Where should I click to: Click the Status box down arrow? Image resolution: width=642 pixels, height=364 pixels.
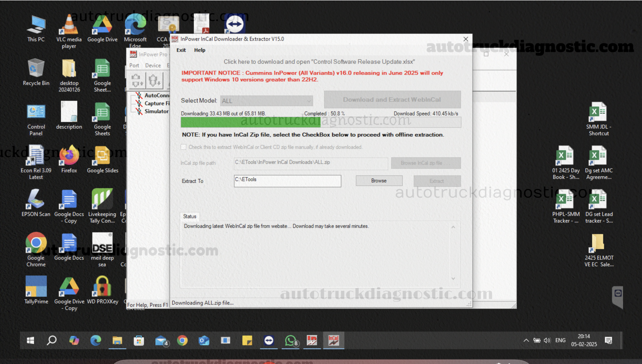[x=453, y=278]
